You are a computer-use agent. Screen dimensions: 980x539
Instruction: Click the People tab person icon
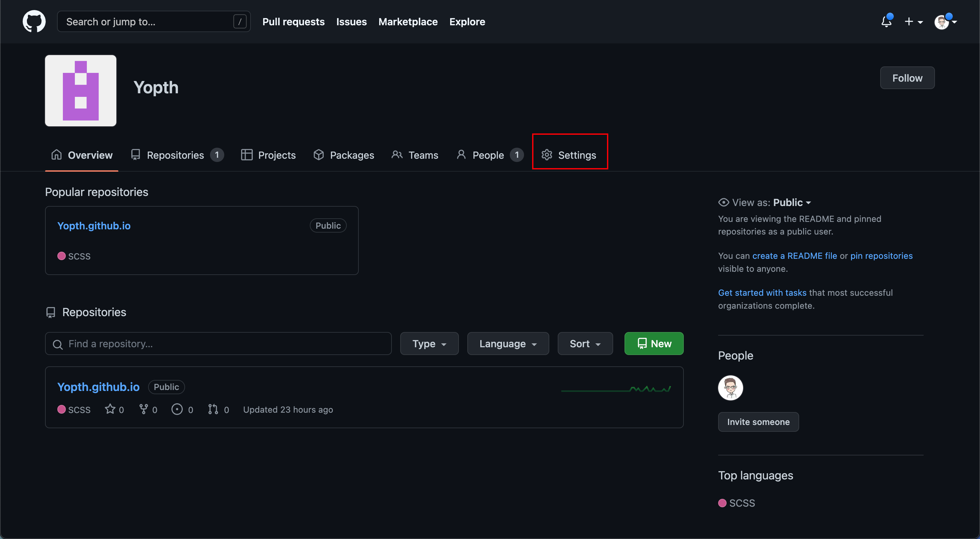461,155
